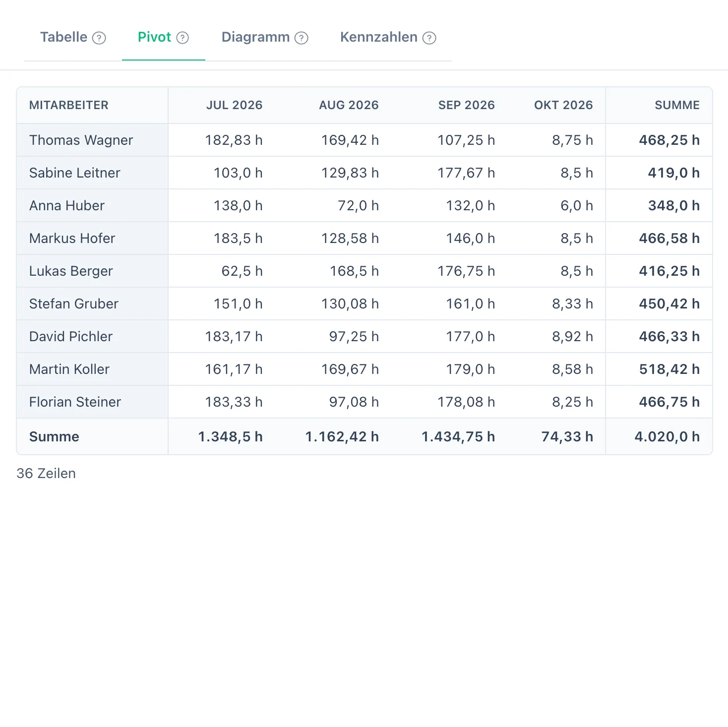
Task: Click help icon next to Tabelle
Action: click(x=99, y=38)
